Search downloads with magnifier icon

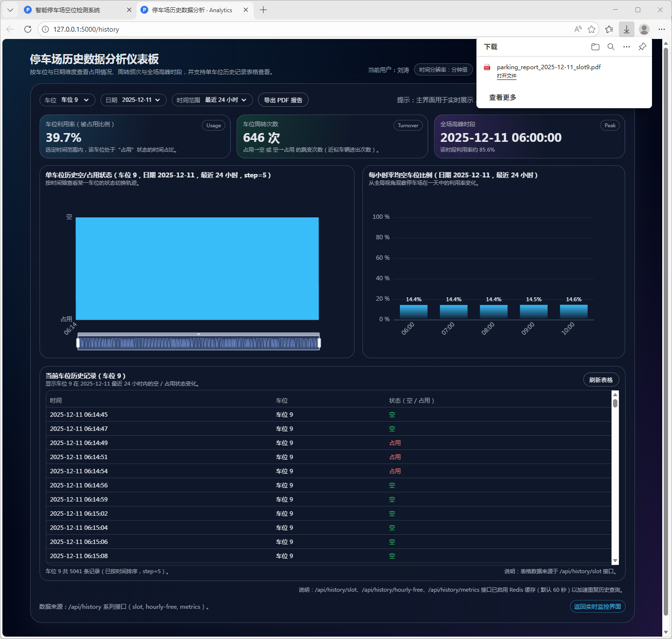[x=611, y=47]
